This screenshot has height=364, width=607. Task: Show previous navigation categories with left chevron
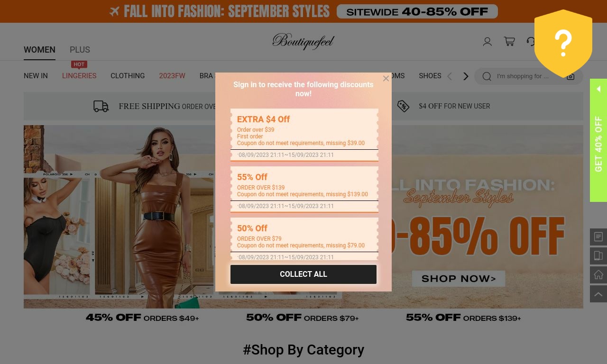[x=450, y=76]
